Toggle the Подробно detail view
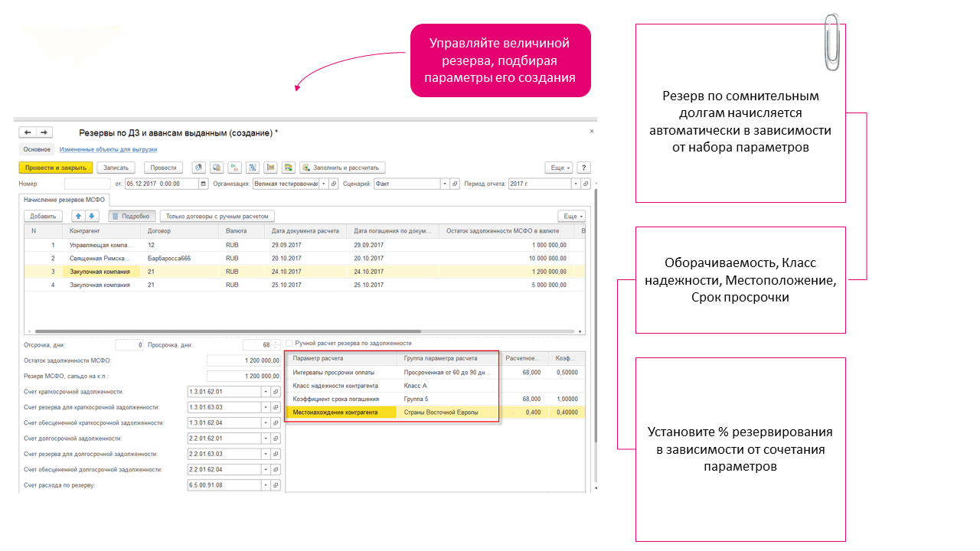 pos(132,217)
